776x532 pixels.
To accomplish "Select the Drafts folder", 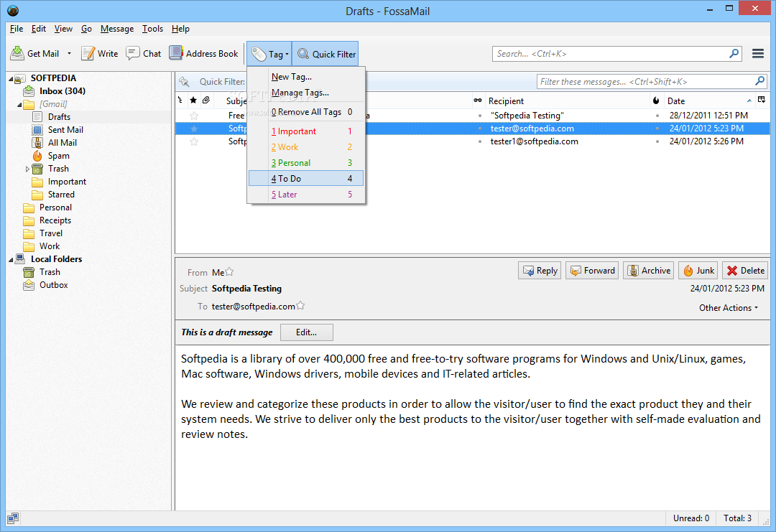I will 59,117.
